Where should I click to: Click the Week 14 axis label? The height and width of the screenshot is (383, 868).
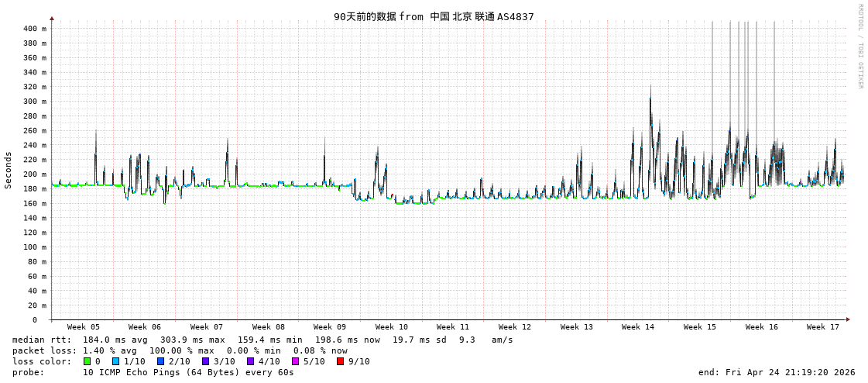pos(637,327)
